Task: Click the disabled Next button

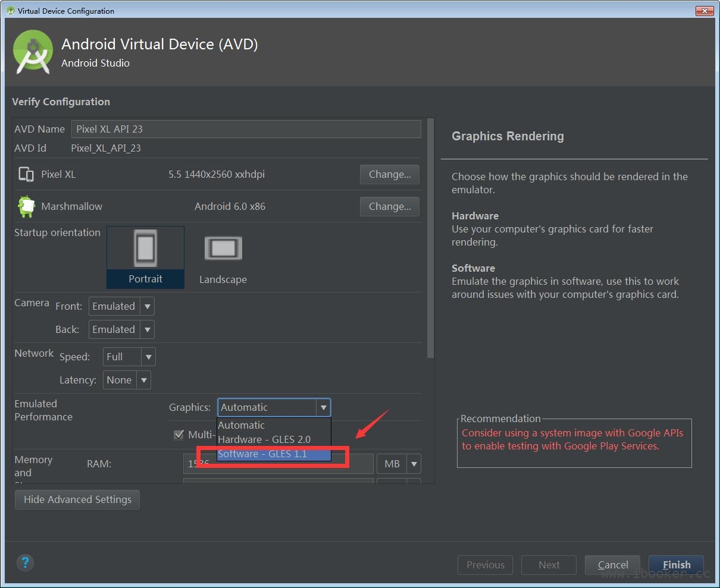Action: pos(549,565)
